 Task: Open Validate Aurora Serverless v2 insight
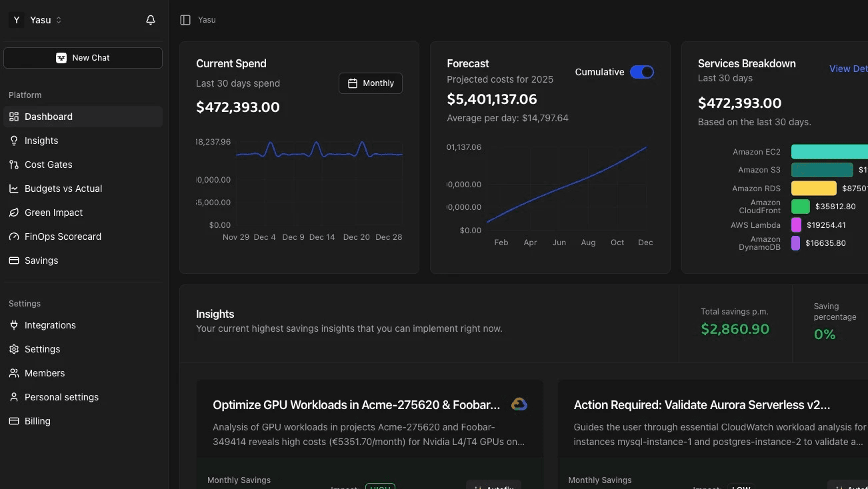coord(702,405)
